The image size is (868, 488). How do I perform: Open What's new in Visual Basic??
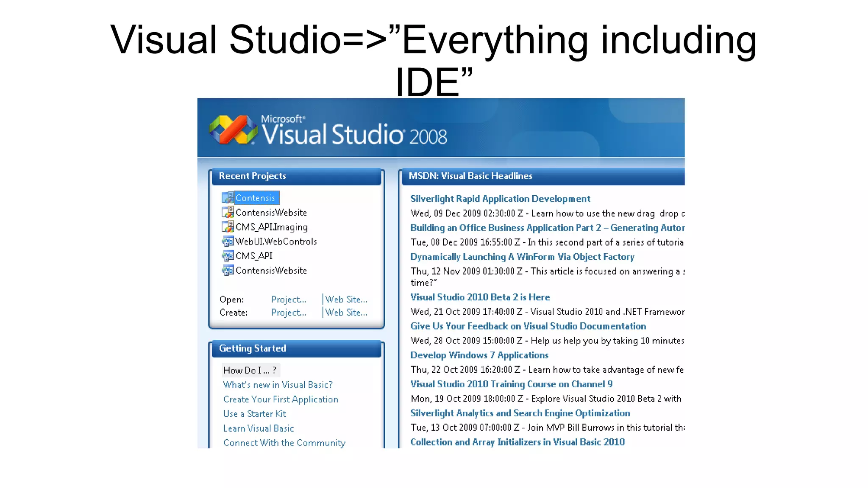click(x=278, y=385)
